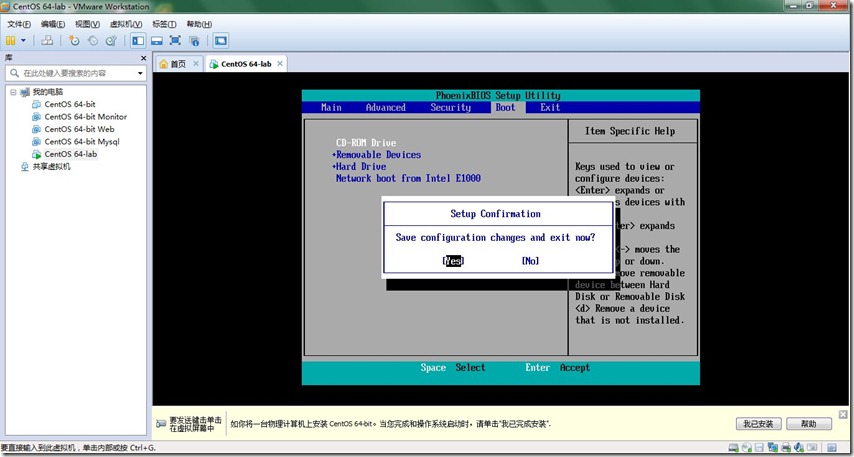The height and width of the screenshot is (457, 854).
Task: Choose [Yes] in Setup Confirmation dialog
Action: coord(453,261)
